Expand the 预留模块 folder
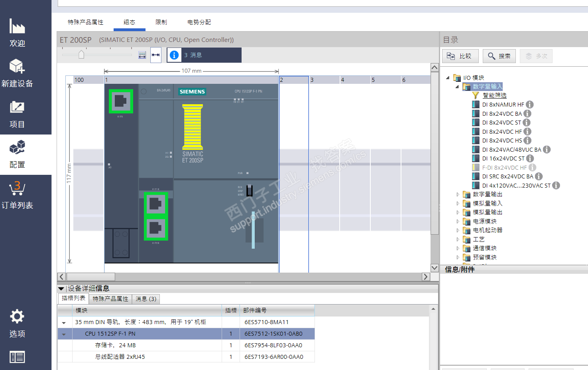588x370 pixels. 458,257
